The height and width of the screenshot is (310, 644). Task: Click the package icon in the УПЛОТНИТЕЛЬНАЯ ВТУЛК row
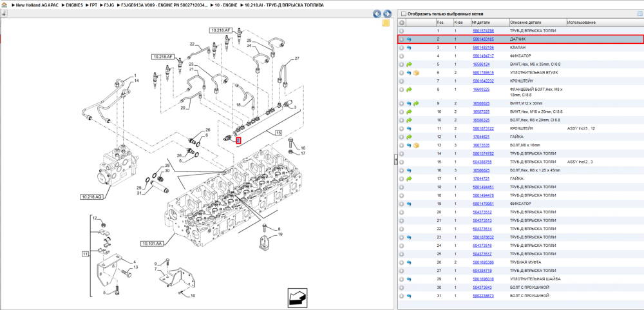point(416,73)
